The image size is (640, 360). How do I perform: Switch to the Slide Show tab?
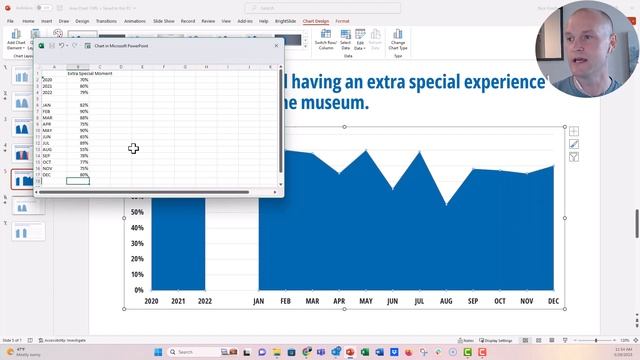(x=164, y=21)
